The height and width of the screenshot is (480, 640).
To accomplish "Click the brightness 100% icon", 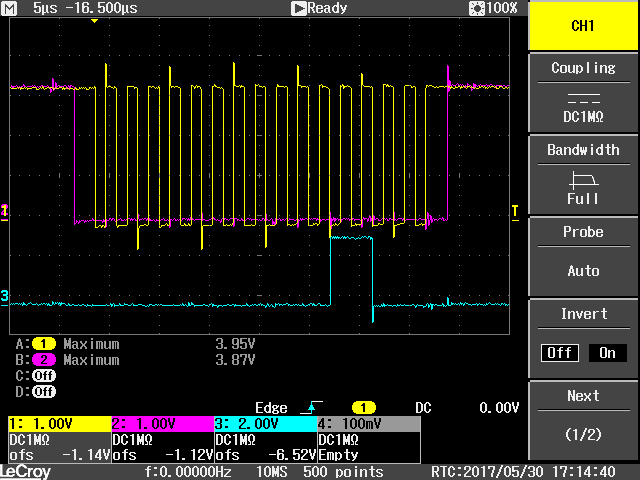I will (x=476, y=8).
